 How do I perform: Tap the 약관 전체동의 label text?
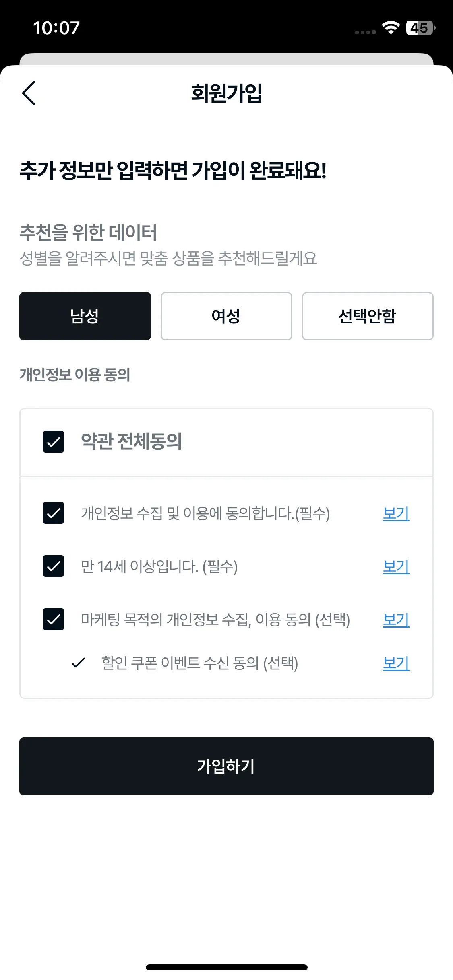pos(131,441)
